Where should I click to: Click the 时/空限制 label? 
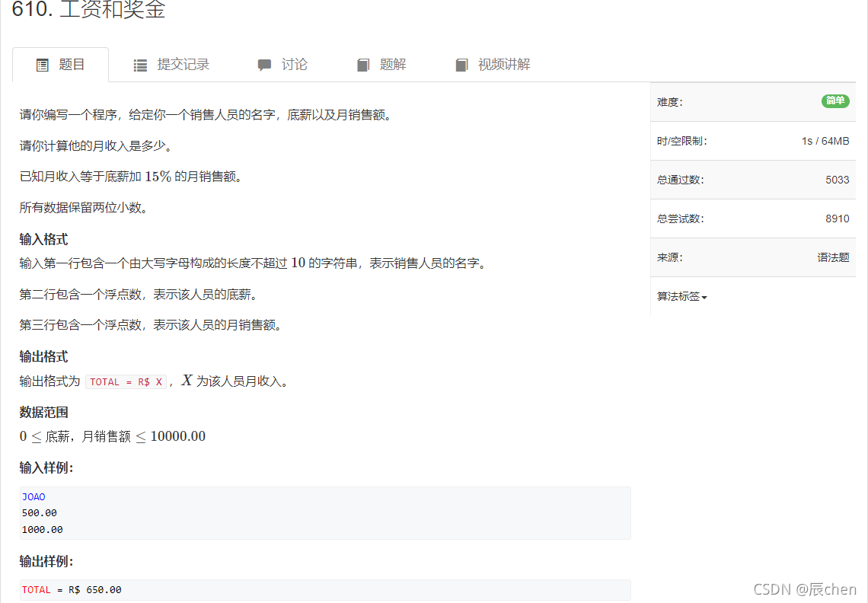682,141
